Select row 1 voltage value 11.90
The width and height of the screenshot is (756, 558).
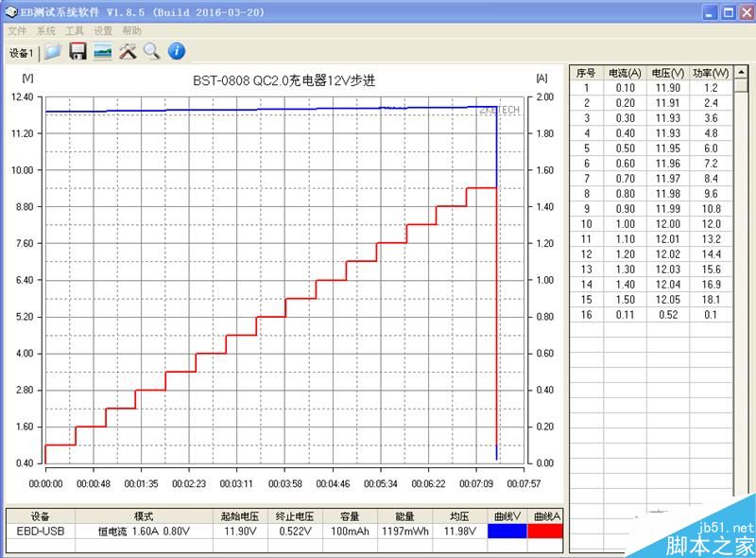coord(668,88)
